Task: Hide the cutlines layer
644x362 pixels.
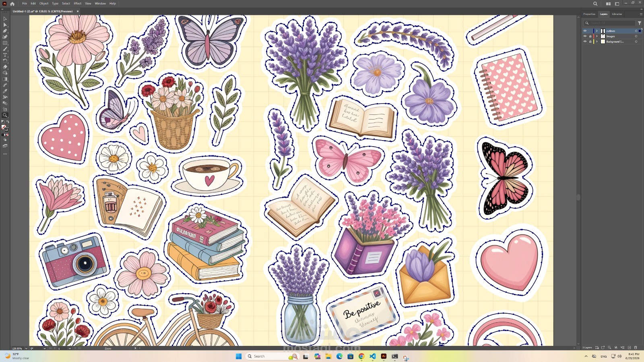Action: coord(585,31)
